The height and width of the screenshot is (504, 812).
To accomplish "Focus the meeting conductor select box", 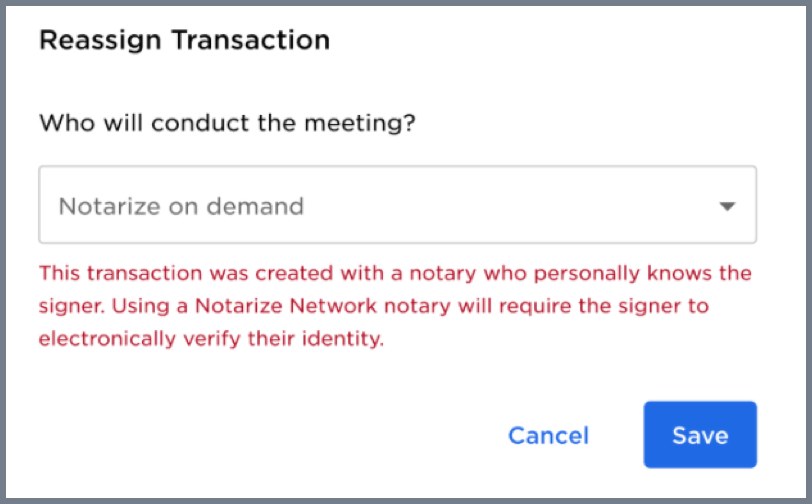I will [x=398, y=205].
